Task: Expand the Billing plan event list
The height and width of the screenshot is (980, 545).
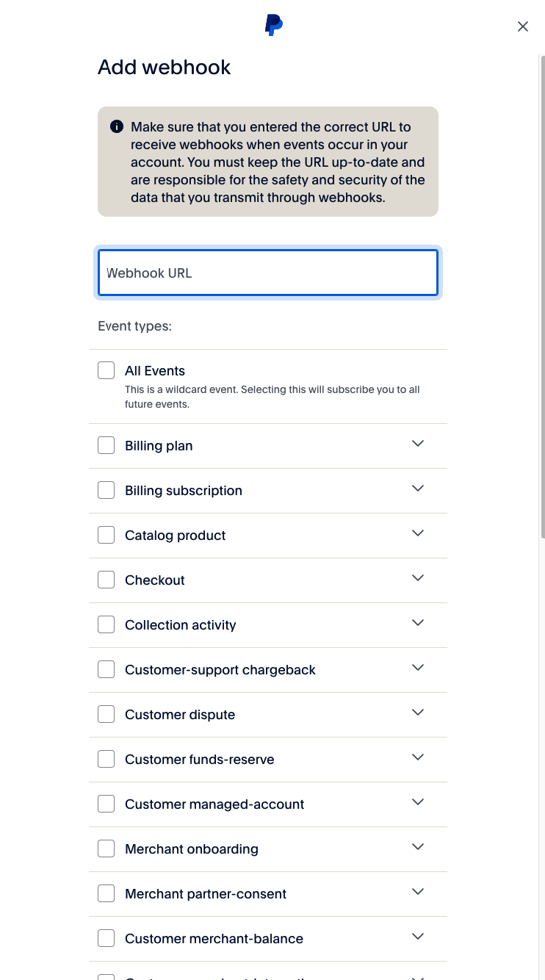Action: [418, 444]
